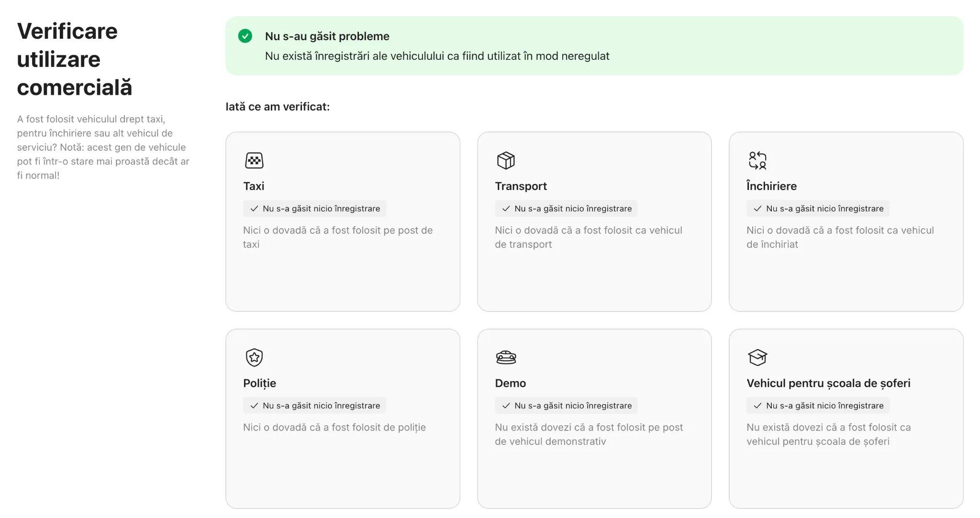Click the Demo card description text
Screen dimensions: 980x518
589,434
